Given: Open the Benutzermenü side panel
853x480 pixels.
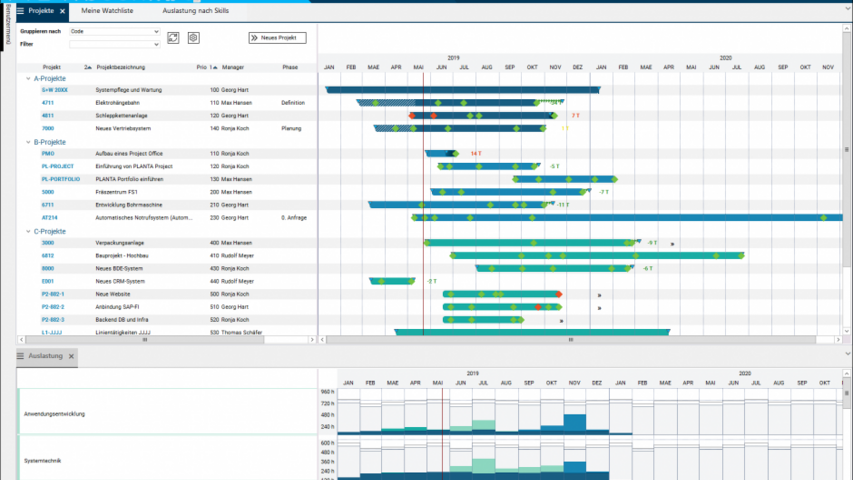Looking at the screenshot, I should pos(9,40).
